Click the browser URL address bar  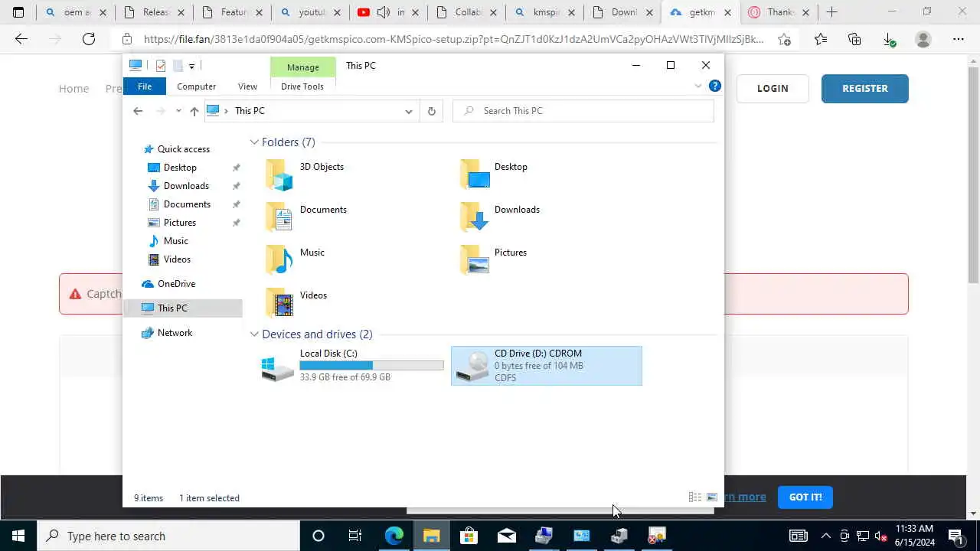tap(452, 39)
